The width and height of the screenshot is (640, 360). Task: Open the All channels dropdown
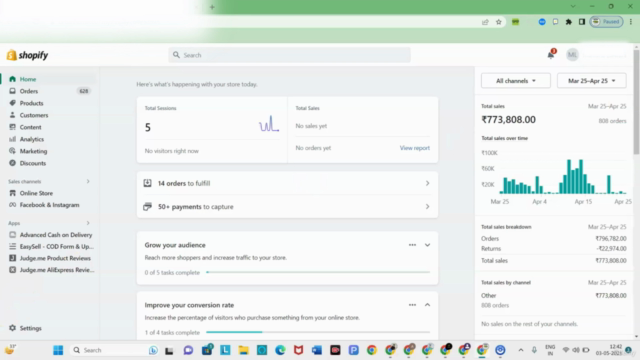pos(516,81)
